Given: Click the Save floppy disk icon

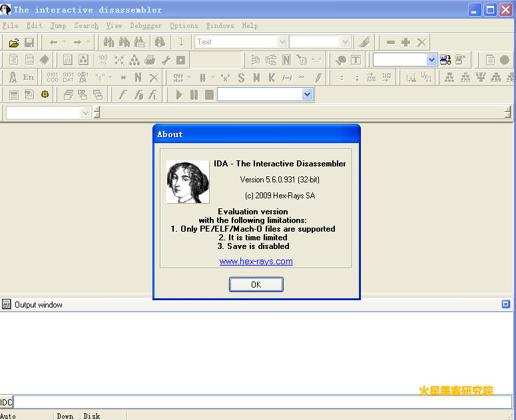Looking at the screenshot, I should point(29,42).
